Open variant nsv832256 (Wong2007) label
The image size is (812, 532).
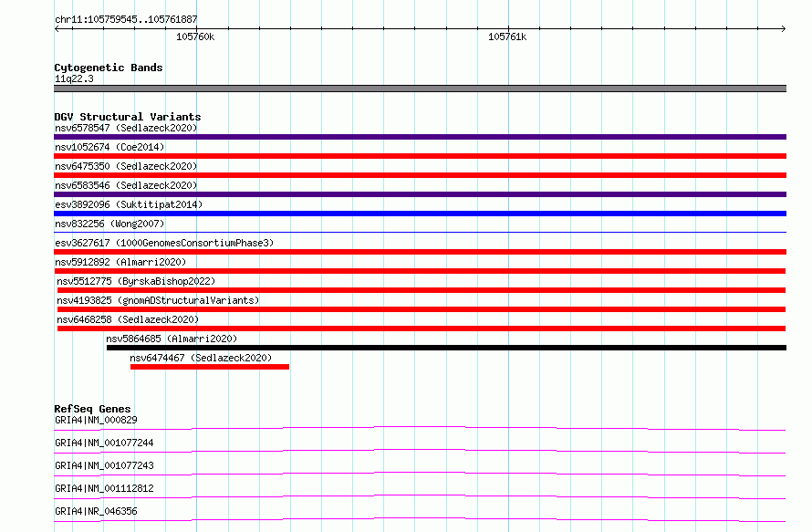coord(109,224)
